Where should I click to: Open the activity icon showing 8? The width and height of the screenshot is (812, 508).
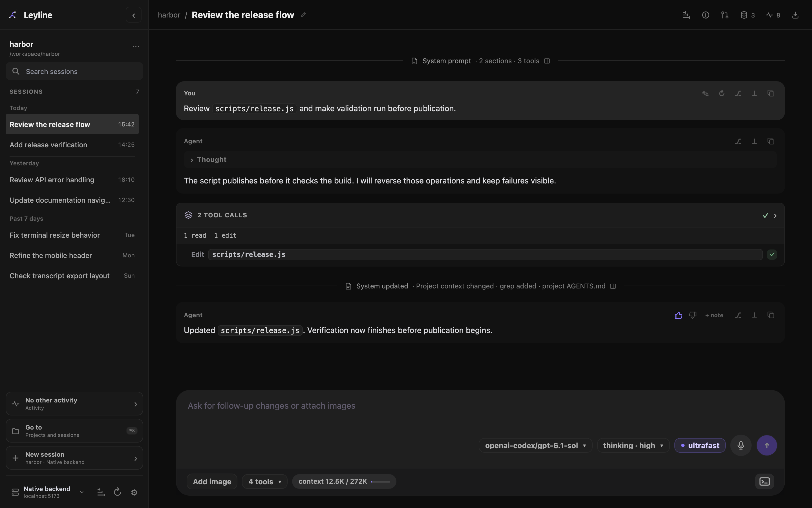(773, 15)
